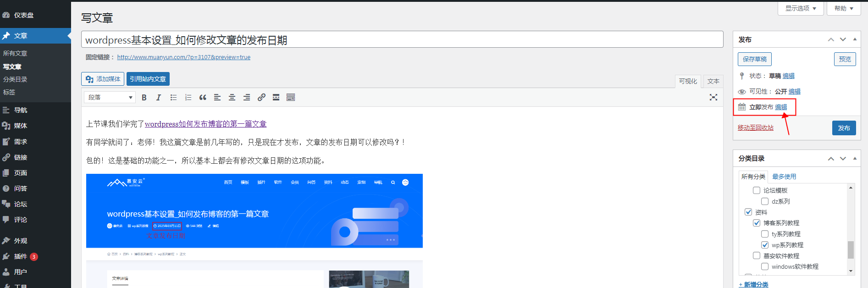Move 发布 panel up
The image size is (868, 288).
(831, 39)
